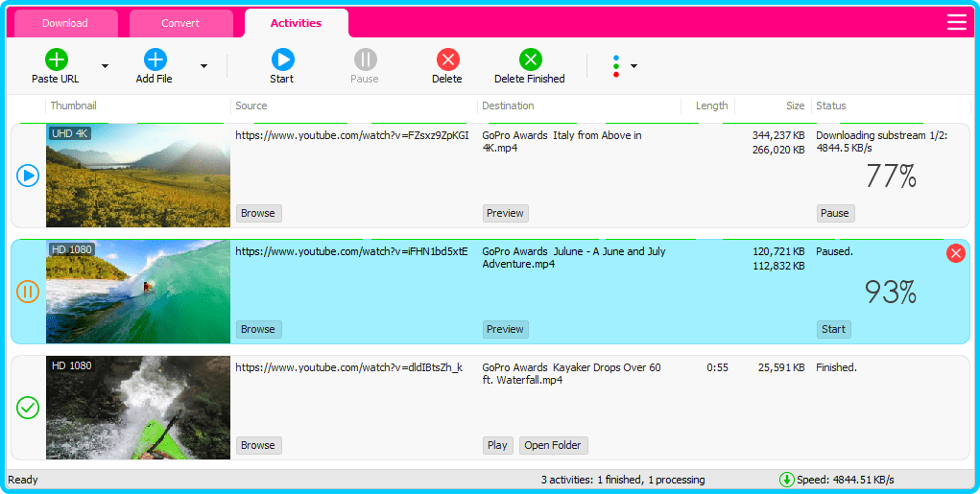980x494 pixels.
Task: Click 'Speed: 4844.51 KB/s' in status bar
Action: [846, 480]
